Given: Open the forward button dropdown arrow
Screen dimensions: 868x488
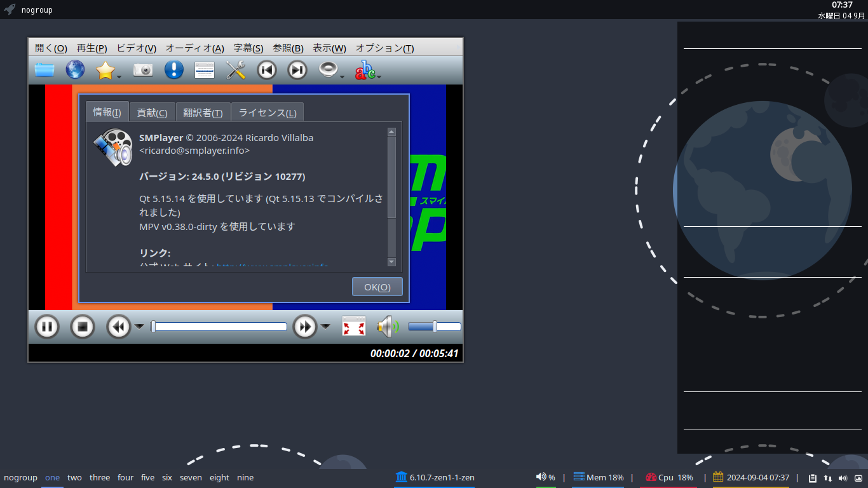Looking at the screenshot, I should pyautogui.click(x=325, y=327).
